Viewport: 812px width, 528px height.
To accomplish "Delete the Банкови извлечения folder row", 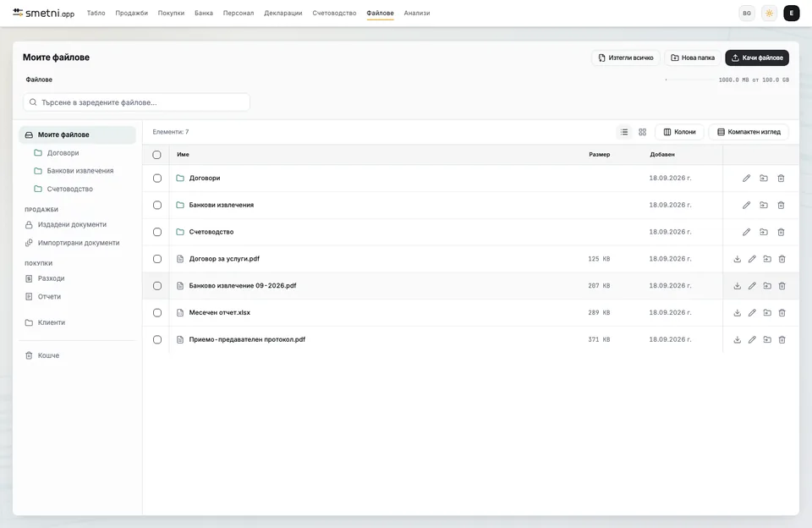I will (781, 205).
